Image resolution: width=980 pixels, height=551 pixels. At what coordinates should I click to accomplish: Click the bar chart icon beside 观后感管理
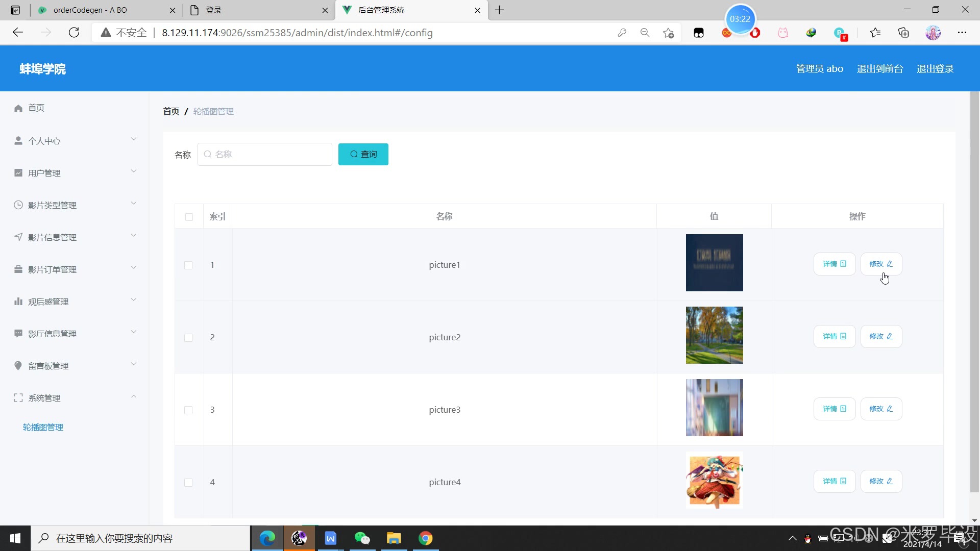18,302
